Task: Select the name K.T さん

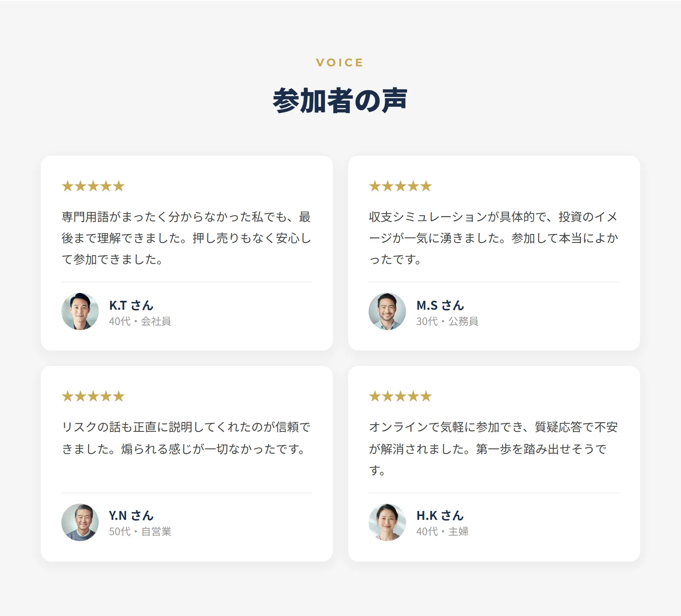Action: (x=131, y=305)
